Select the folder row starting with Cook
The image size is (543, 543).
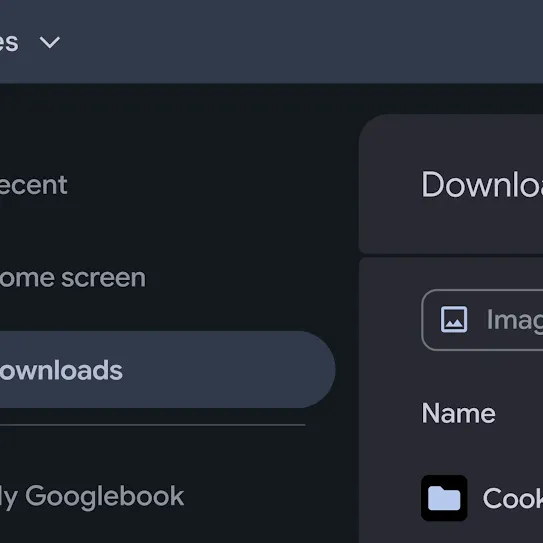[482, 498]
